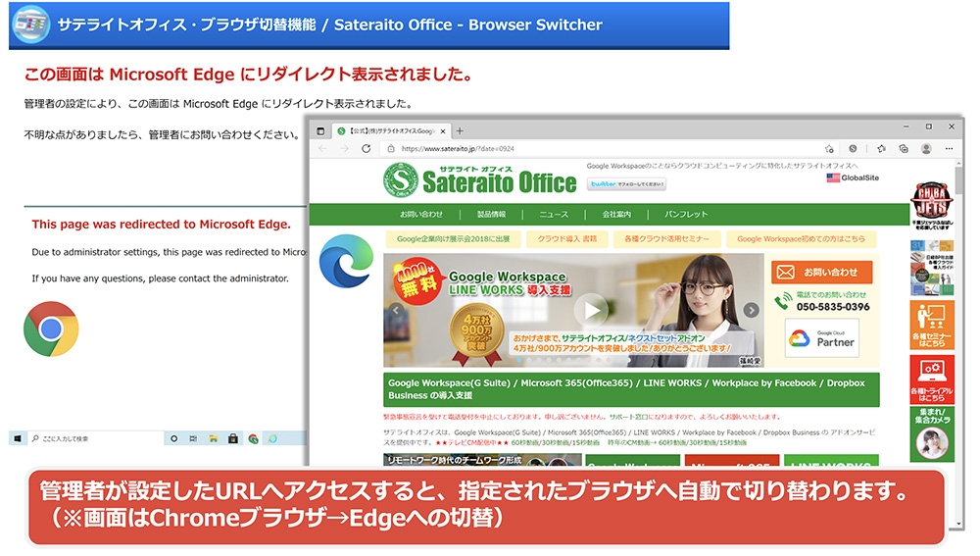Click Google Workspace初めての方はこちら link
This screenshot has height=556, width=980.
pyautogui.click(x=802, y=239)
